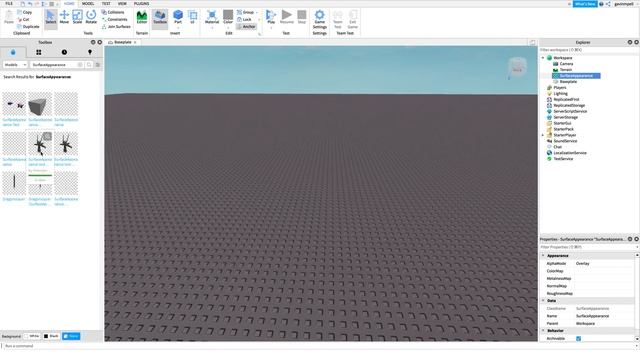640x360 pixels.
Task: Collapse the Behavior properties section
Action: [x=543, y=331]
